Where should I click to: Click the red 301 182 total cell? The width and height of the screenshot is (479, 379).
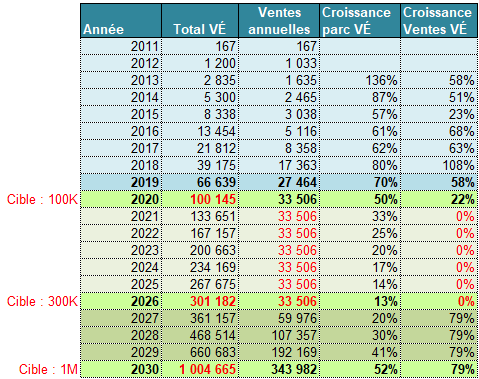click(x=200, y=301)
